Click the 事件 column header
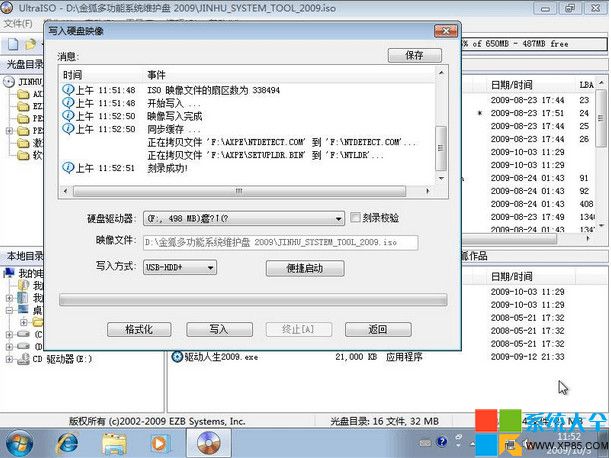The width and height of the screenshot is (611, 458). tap(156, 74)
